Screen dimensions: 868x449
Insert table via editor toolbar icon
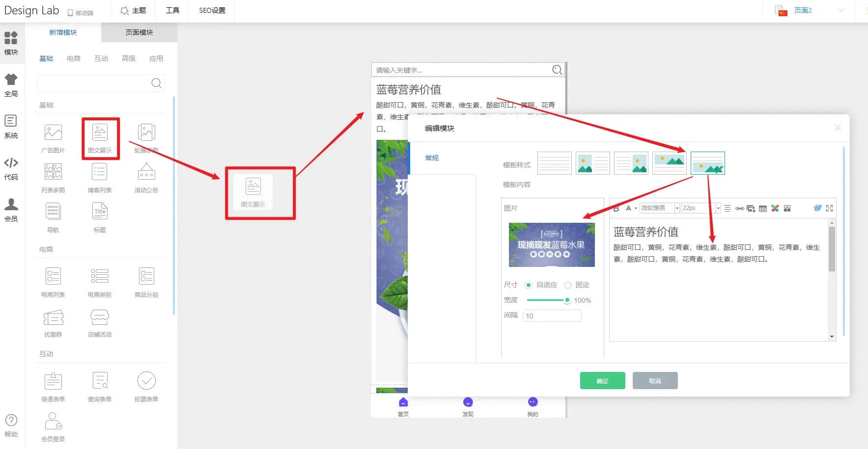click(x=763, y=209)
